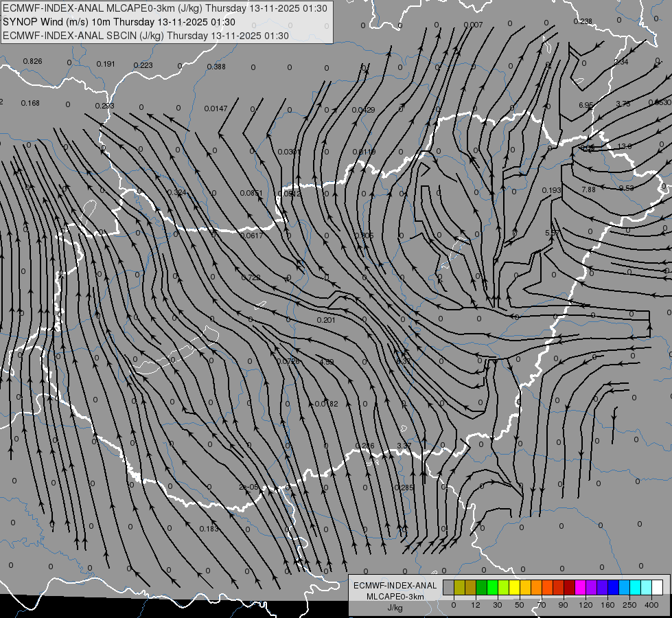The width and height of the screenshot is (672, 618).
Task: Click the 0.183 value near the bottom
Action: tap(209, 529)
